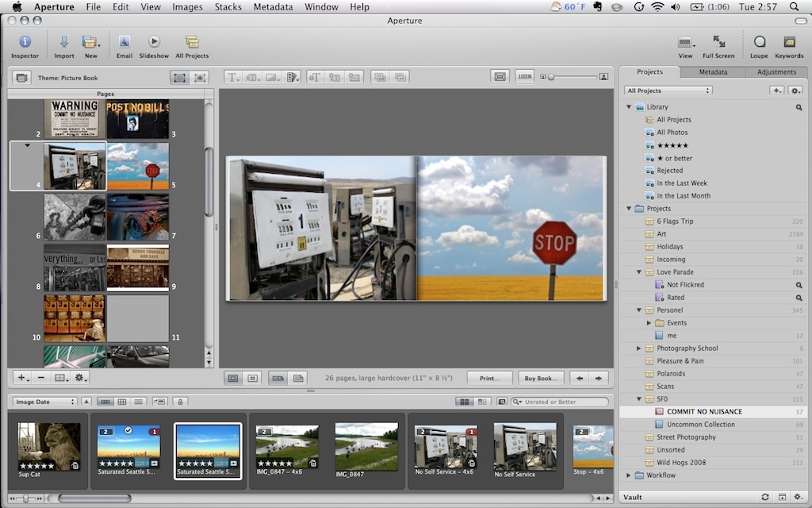Open the Keywords HUD

pos(789,42)
